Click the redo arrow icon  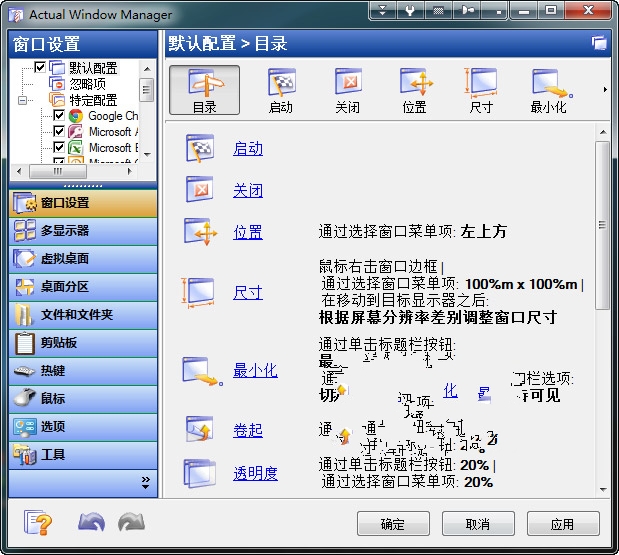pos(131,522)
